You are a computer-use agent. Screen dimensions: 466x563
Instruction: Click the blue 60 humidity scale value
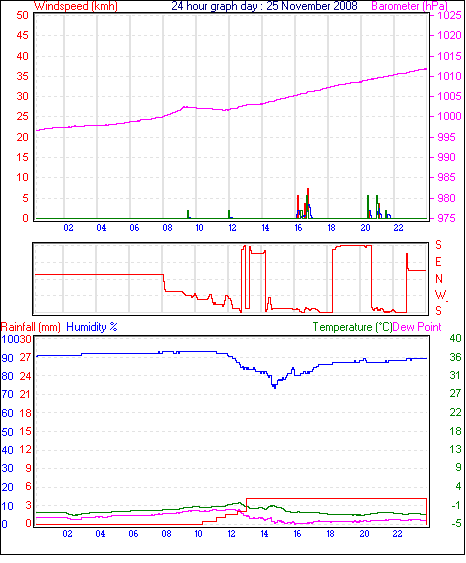(7, 413)
